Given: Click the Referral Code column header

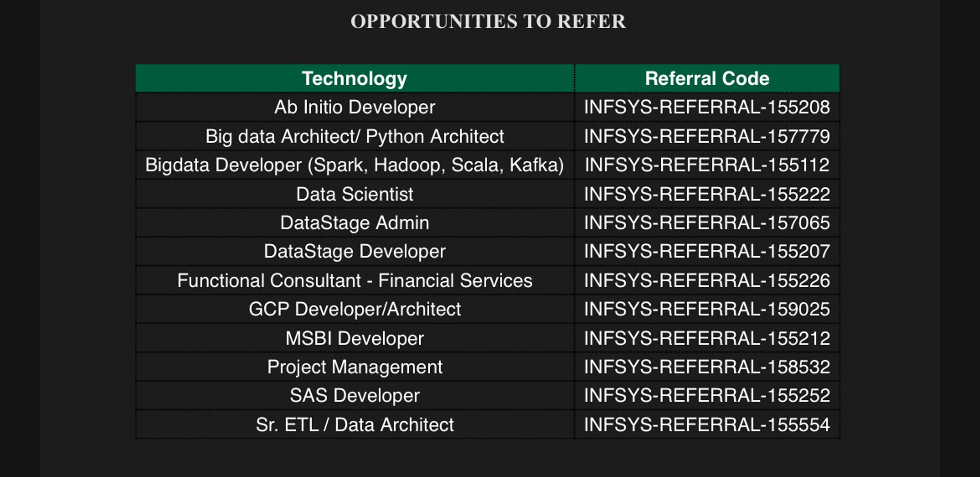Looking at the screenshot, I should coord(707,78).
